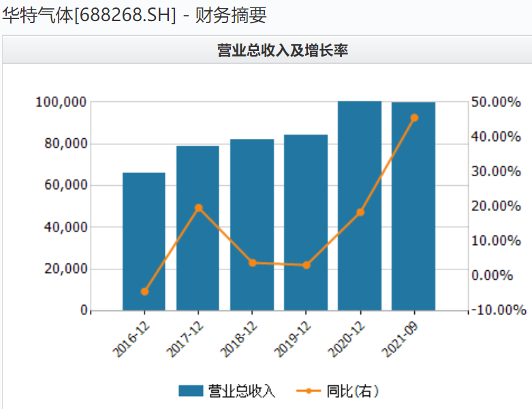
Task: Click the 2018-12 x-axis label
Action: (x=239, y=339)
